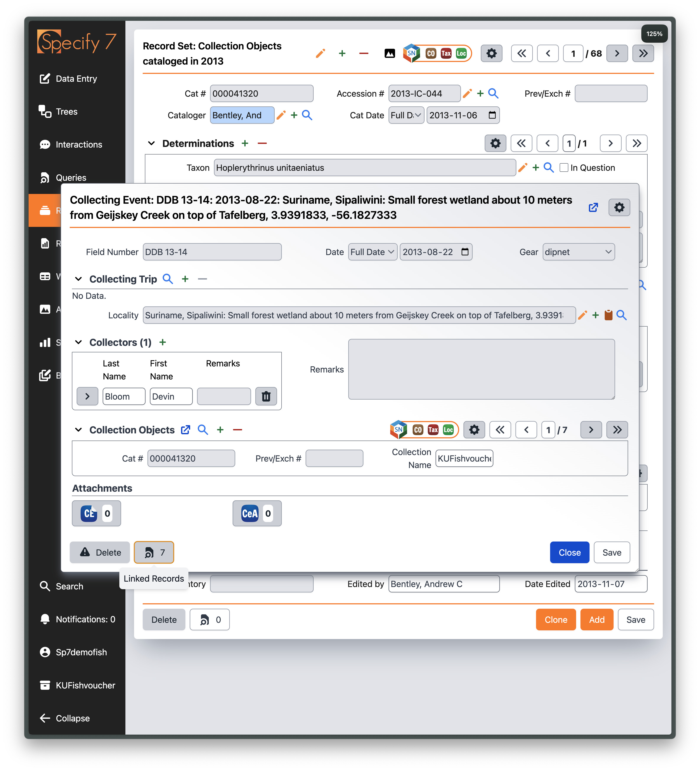
Task: Collapse the Collectors section
Action: 79,342
